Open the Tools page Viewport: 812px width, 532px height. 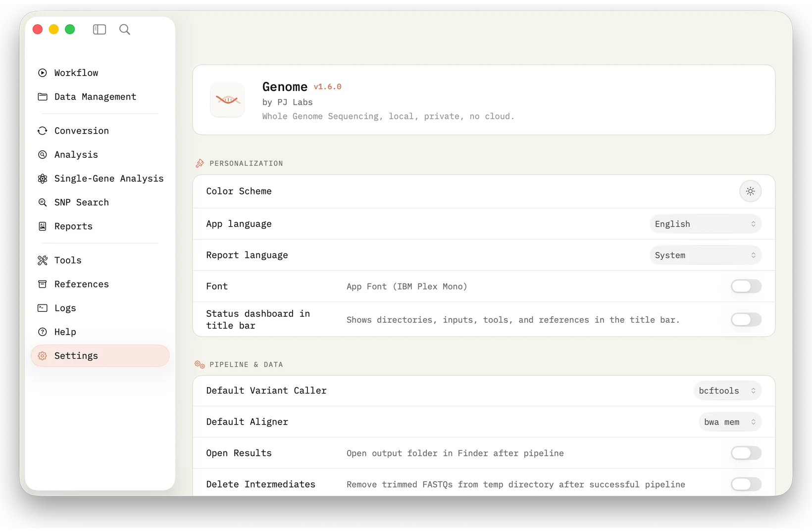click(100, 260)
